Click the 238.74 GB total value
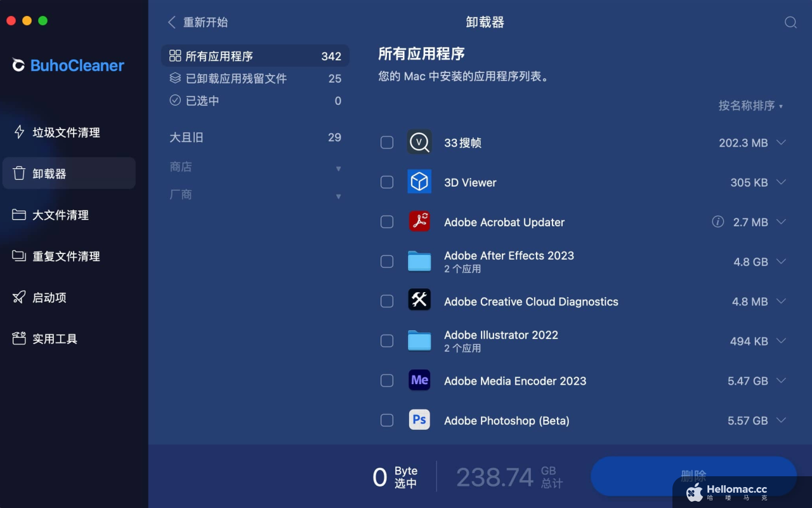Image resolution: width=812 pixels, height=508 pixels. coord(495,477)
